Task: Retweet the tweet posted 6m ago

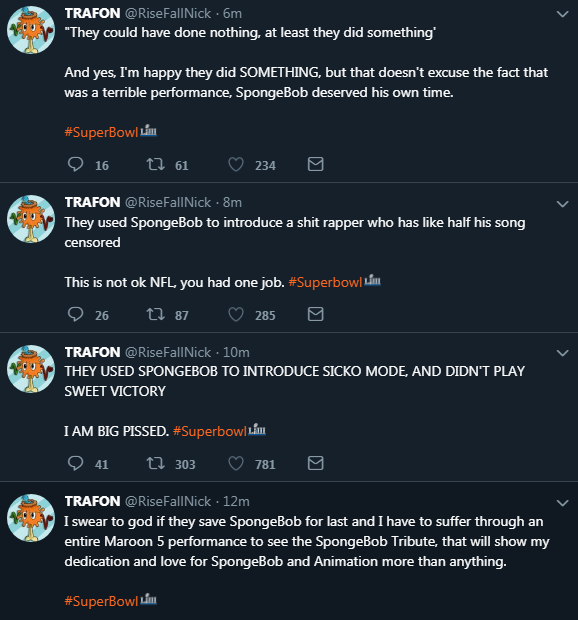Action: click(x=155, y=164)
